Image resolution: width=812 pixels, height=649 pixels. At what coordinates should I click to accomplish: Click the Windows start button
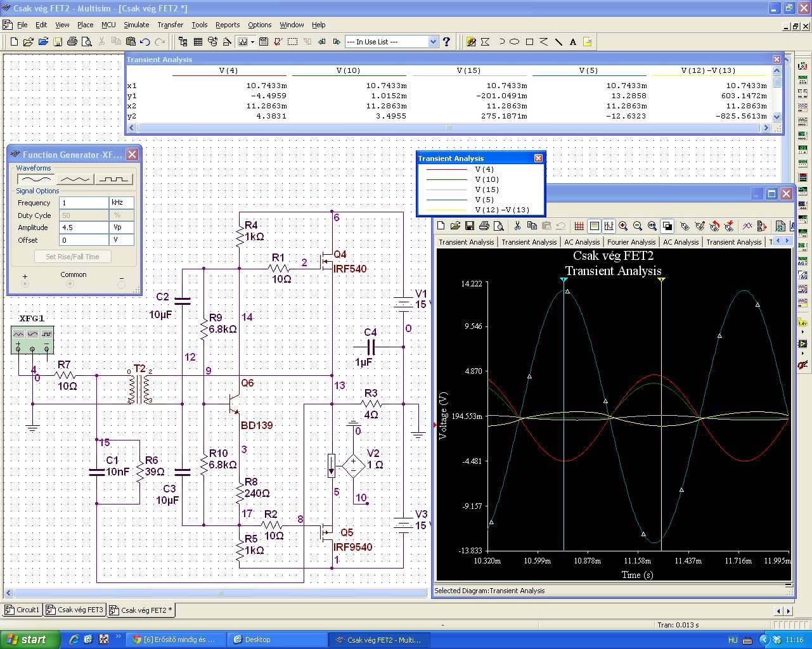coord(29,639)
